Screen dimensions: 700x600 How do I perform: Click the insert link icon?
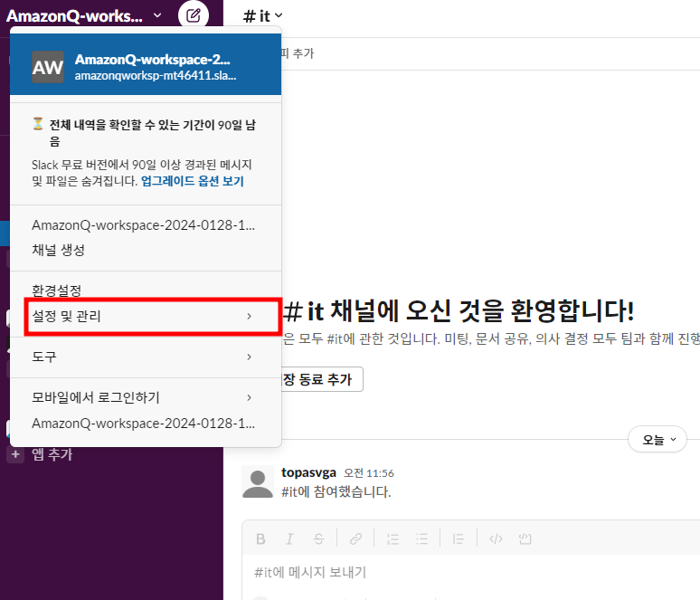(355, 538)
